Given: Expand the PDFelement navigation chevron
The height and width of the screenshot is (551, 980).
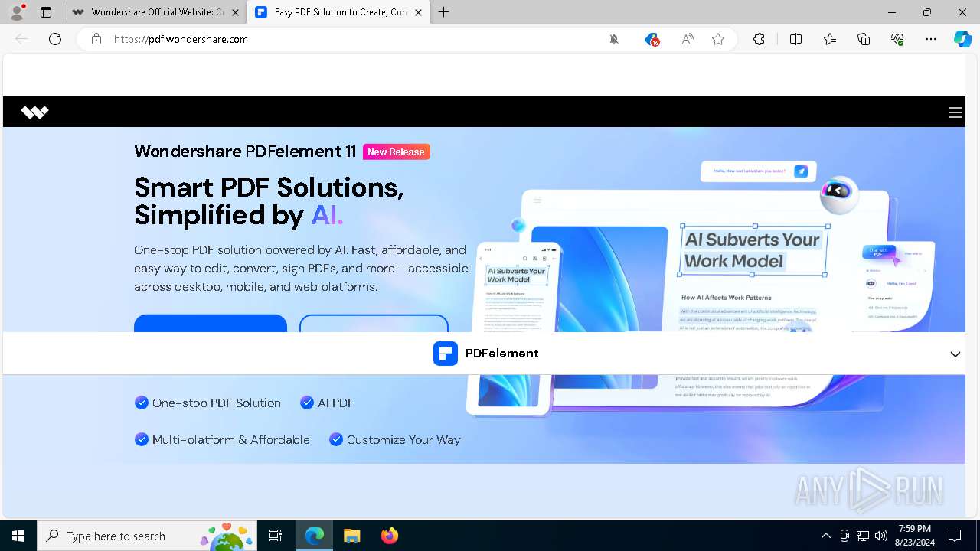Looking at the screenshot, I should 955,354.
